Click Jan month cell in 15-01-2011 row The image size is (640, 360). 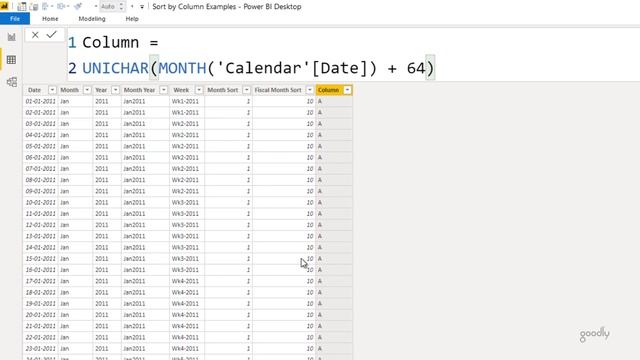coord(64,259)
